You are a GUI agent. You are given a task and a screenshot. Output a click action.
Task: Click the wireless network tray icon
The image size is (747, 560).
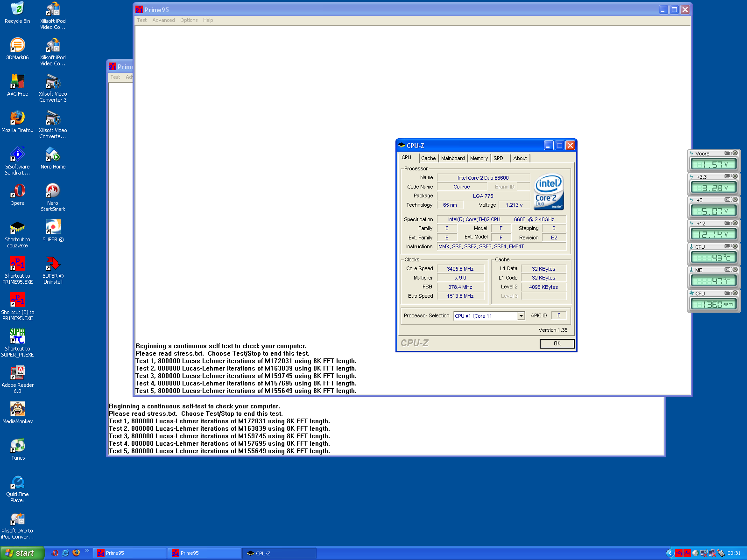(704, 553)
